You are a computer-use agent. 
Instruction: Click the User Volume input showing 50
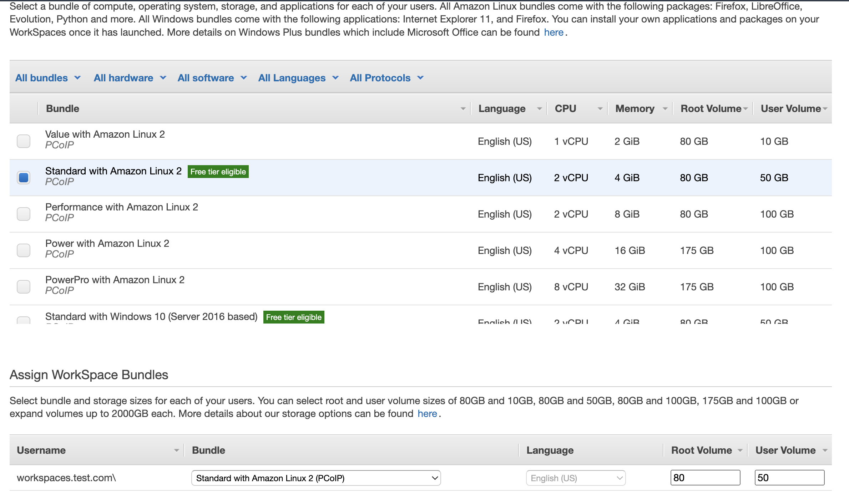tap(789, 478)
